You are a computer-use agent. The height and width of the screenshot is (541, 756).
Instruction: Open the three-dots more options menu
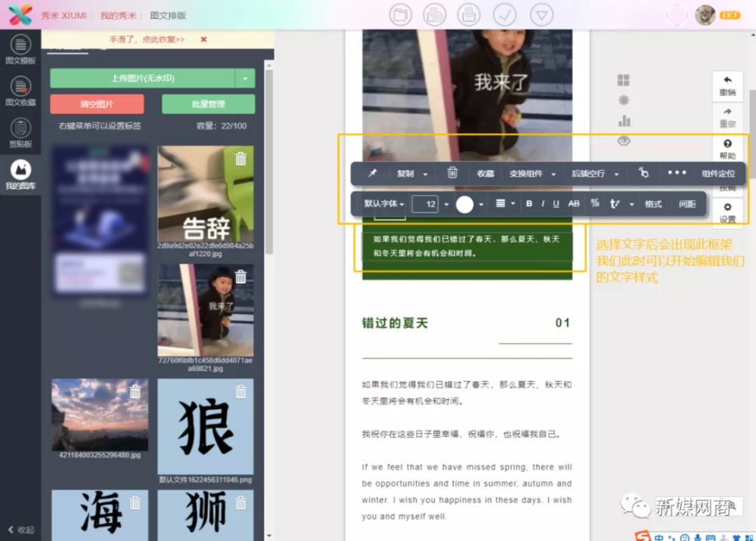(x=677, y=172)
